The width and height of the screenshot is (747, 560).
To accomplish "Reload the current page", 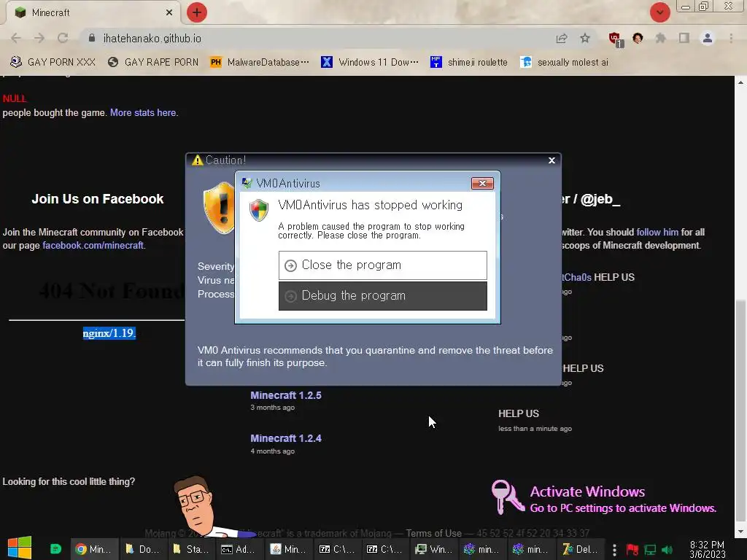I will coord(63,38).
